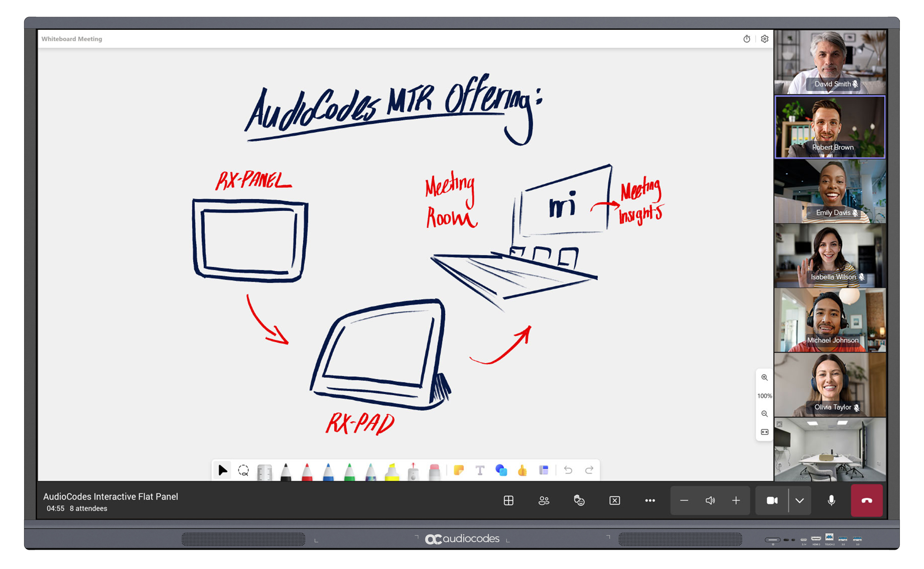Expand camera options chevron
The width and height of the screenshot is (924, 569).
[x=800, y=500]
